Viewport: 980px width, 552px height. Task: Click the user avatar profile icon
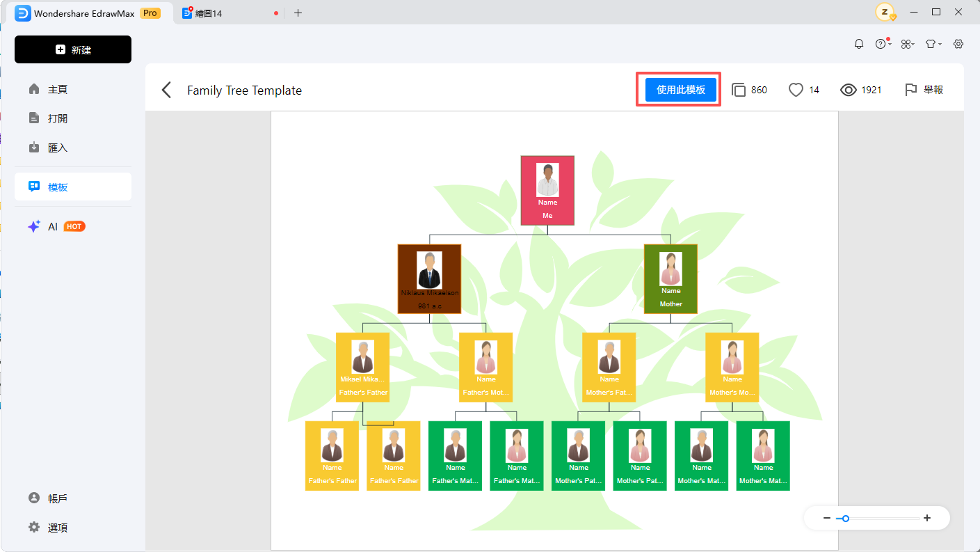coord(885,12)
